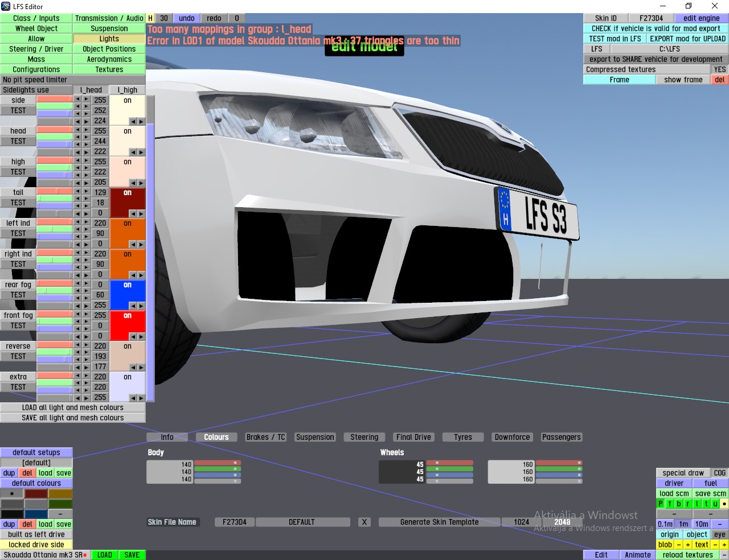The image size is (729, 560).
Task: Click the edit engine button
Action: (x=702, y=18)
